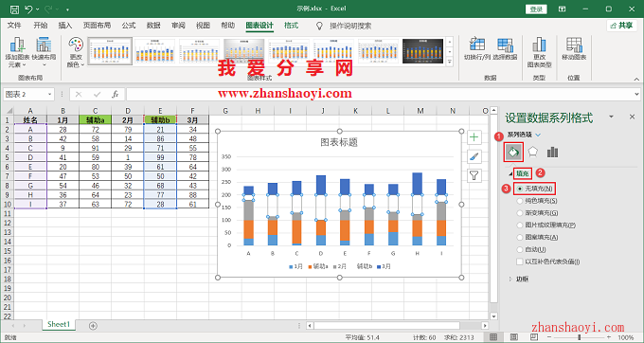Screen dimensions: 644x343
Task: Select column header E
Action: click(160, 111)
